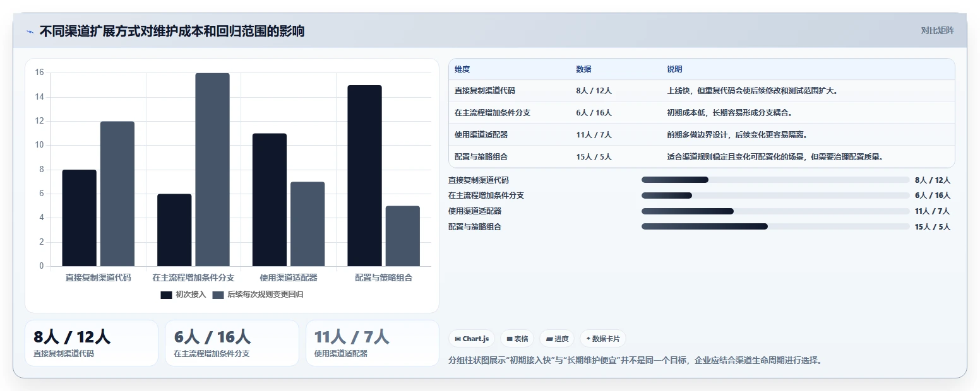This screenshot has height=391, width=980.
Task: Open the 11人 / 7人 data card
Action: 373,343
